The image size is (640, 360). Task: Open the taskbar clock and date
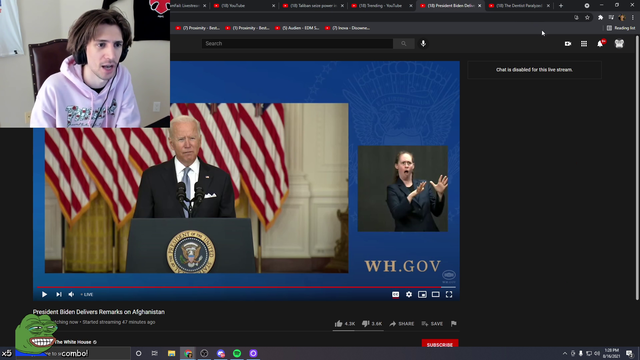pyautogui.click(x=611, y=353)
